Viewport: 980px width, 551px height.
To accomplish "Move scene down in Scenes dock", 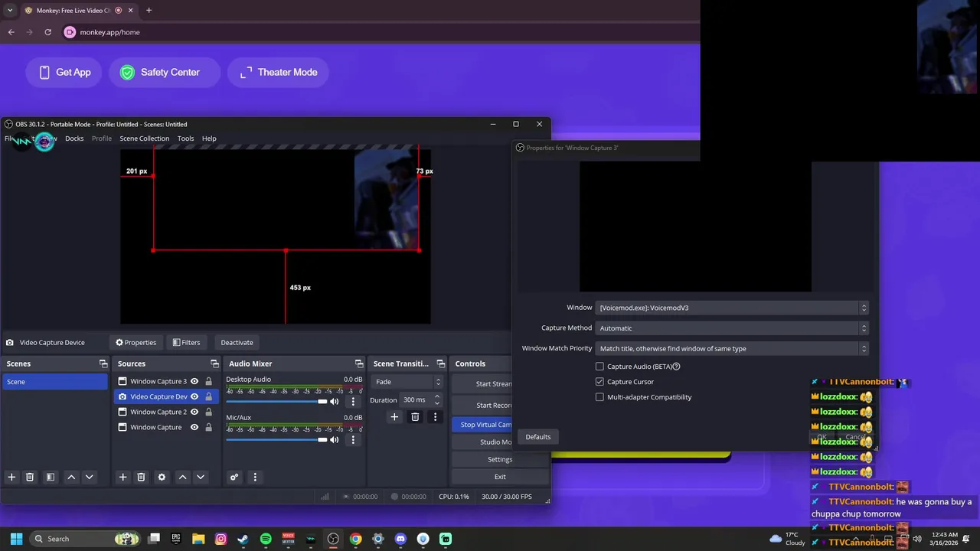I will click(89, 477).
